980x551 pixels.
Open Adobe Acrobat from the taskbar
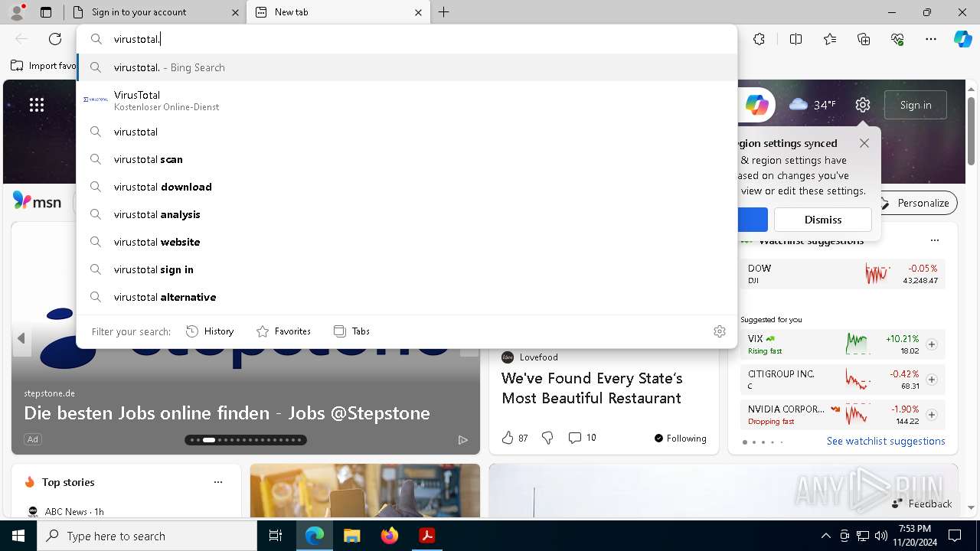pyautogui.click(x=427, y=536)
